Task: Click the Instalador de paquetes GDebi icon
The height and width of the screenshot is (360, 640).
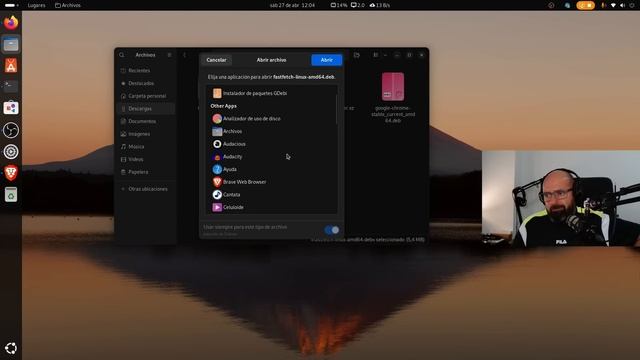Action: pos(217,93)
